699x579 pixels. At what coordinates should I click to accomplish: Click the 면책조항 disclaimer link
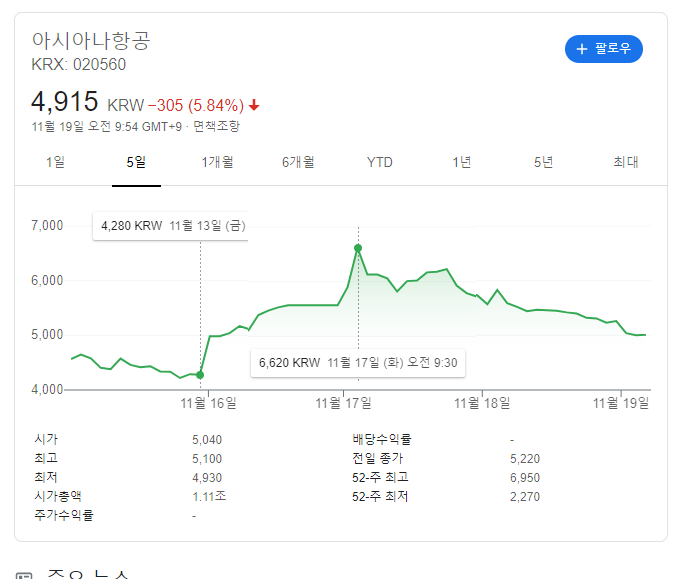tap(216, 127)
